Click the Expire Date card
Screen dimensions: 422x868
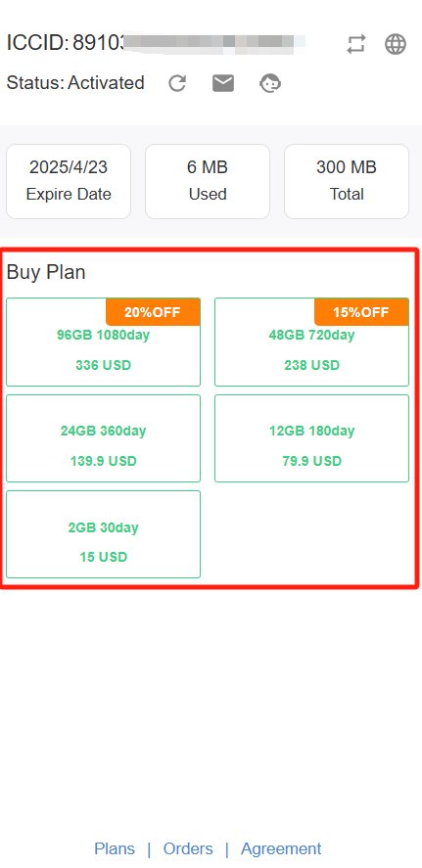(69, 181)
